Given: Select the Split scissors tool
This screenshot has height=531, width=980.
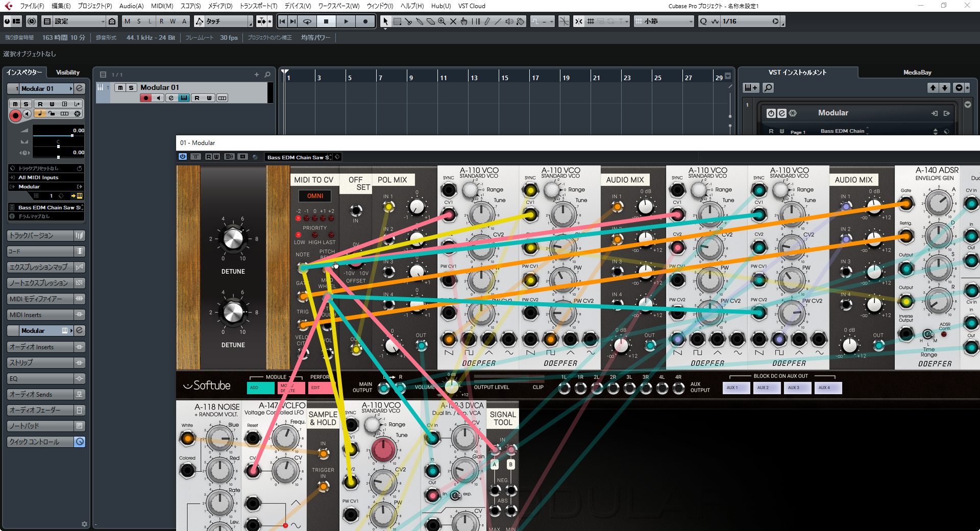Looking at the screenshot, I should [408, 21].
